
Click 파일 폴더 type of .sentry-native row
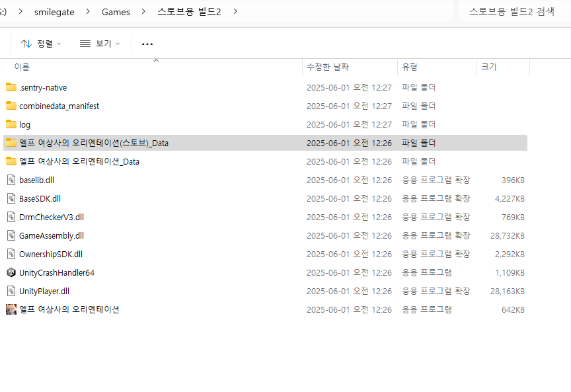point(418,87)
